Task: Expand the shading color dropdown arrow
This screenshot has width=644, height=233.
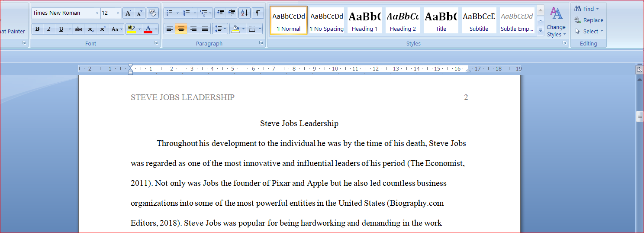Action: pyautogui.click(x=243, y=29)
